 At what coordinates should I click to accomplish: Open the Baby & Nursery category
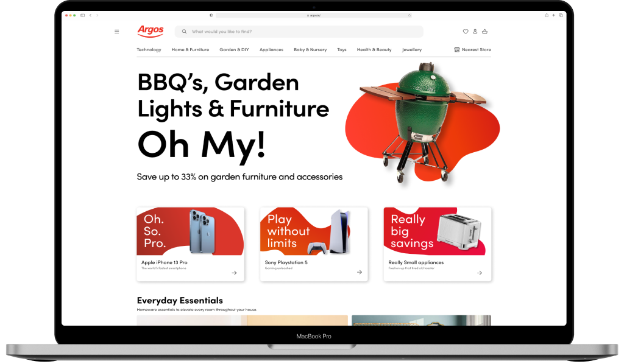(310, 50)
